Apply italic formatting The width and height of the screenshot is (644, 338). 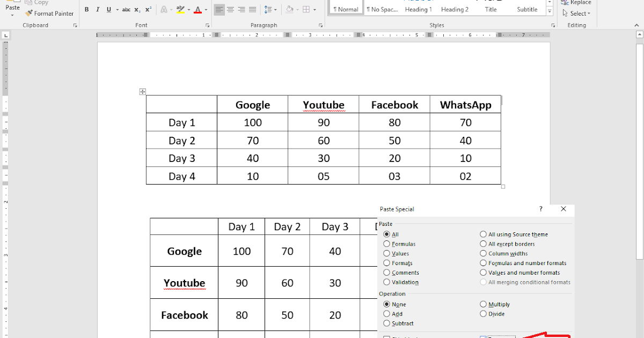pos(97,9)
